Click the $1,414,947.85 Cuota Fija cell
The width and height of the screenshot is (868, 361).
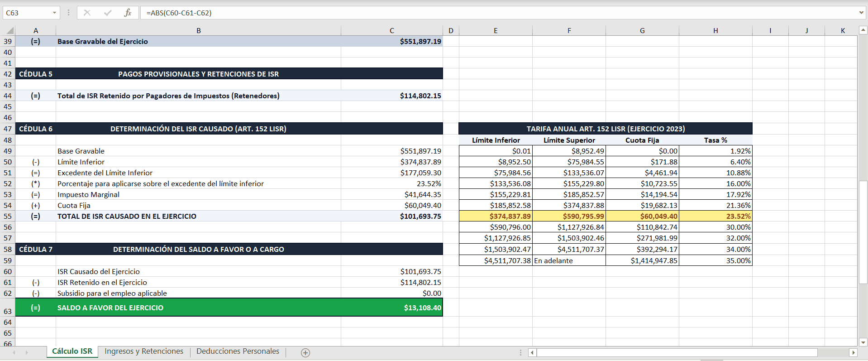(x=642, y=260)
